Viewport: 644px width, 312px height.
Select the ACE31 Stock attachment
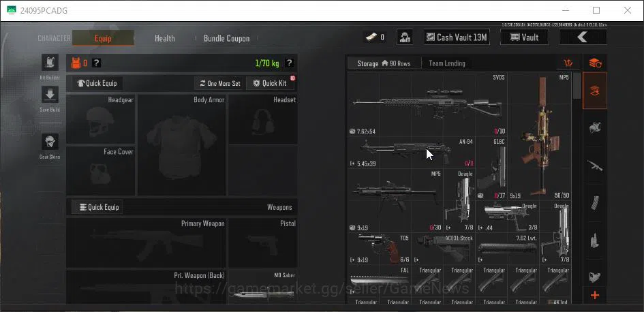444,249
